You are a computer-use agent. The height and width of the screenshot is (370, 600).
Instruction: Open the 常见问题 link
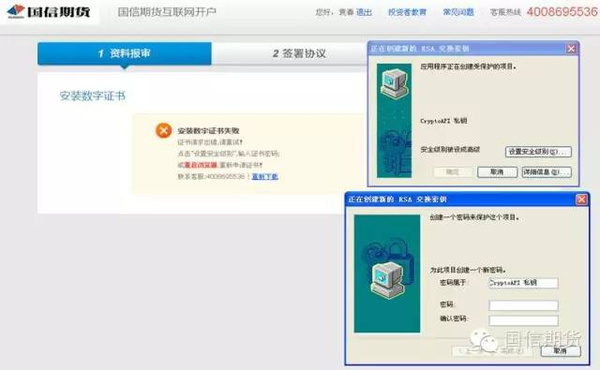click(x=458, y=12)
